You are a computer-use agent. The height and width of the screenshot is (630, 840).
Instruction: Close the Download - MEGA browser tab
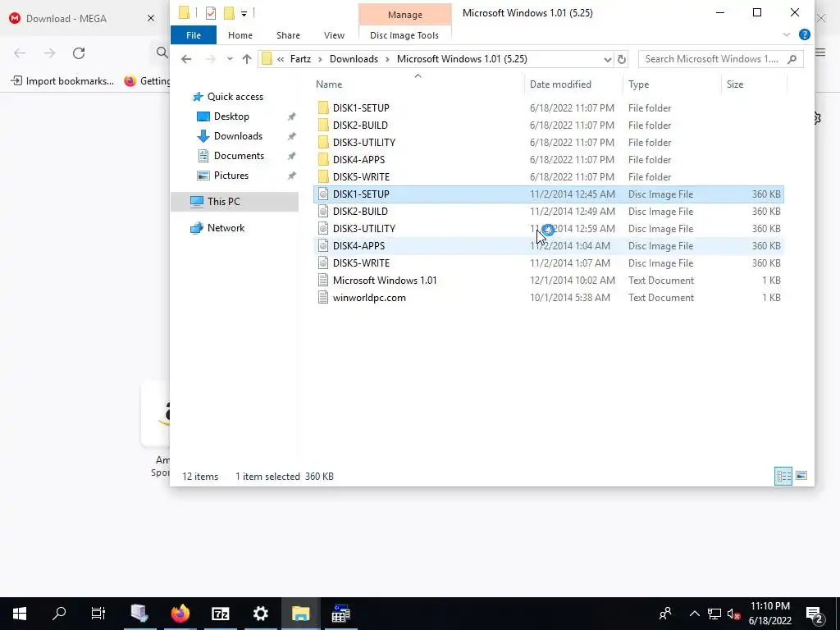tap(151, 18)
